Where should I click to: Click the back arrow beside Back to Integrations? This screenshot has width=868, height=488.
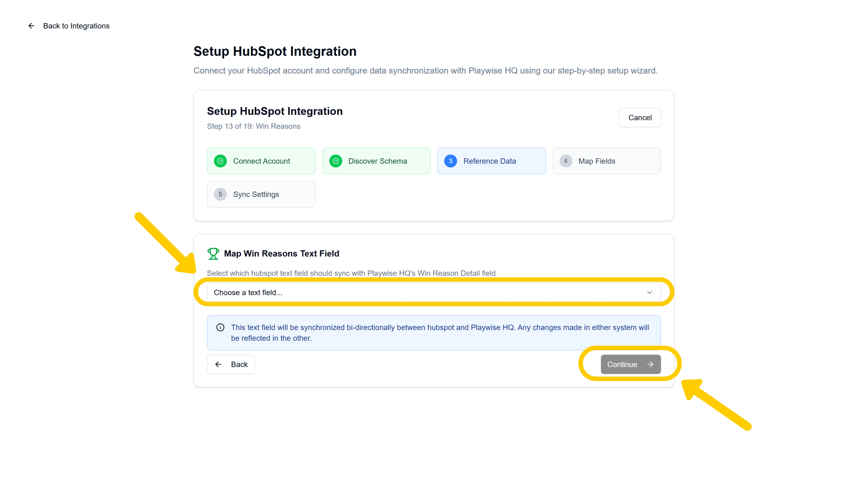pyautogui.click(x=31, y=26)
